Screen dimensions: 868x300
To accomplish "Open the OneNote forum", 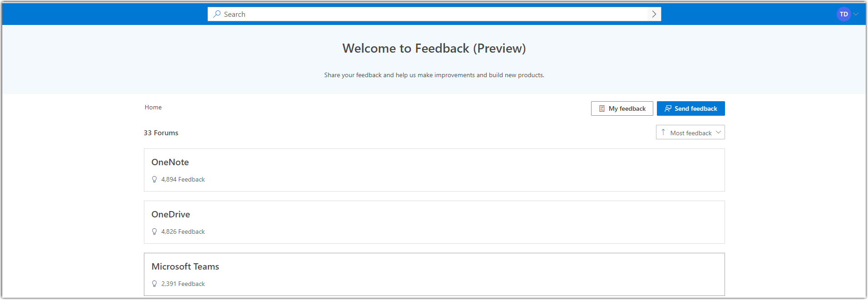I will 434,170.
